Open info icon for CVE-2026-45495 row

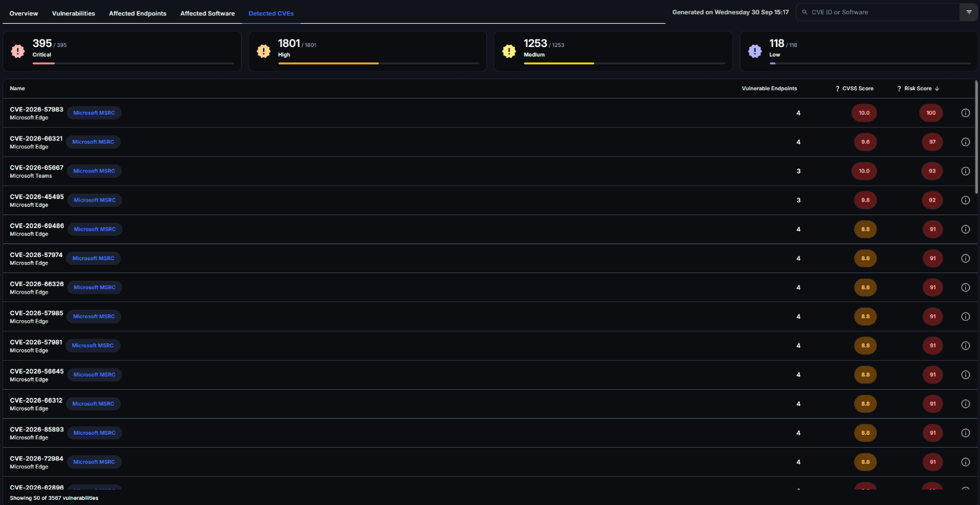(965, 200)
